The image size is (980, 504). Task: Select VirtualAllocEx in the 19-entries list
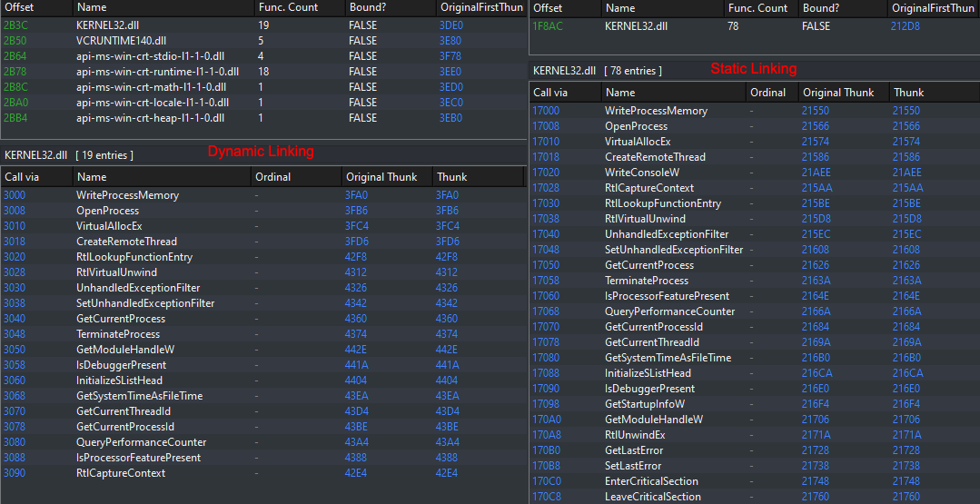(x=109, y=225)
